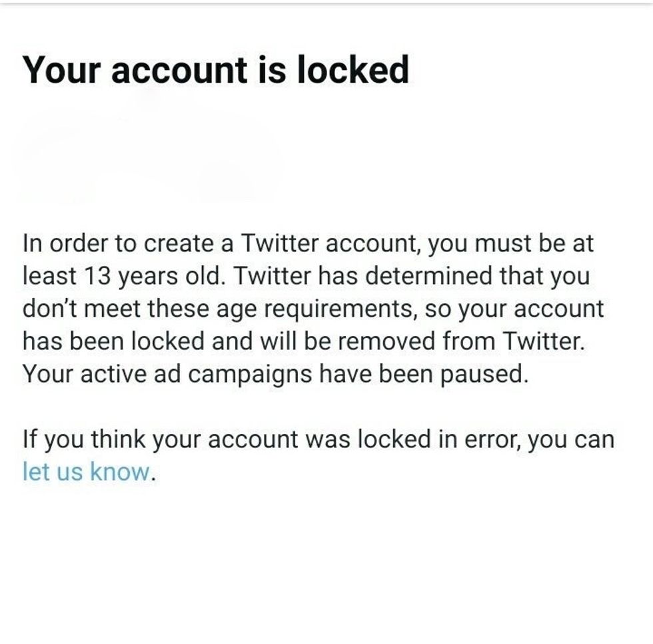Click the word "locked" in the heading

[x=352, y=70]
